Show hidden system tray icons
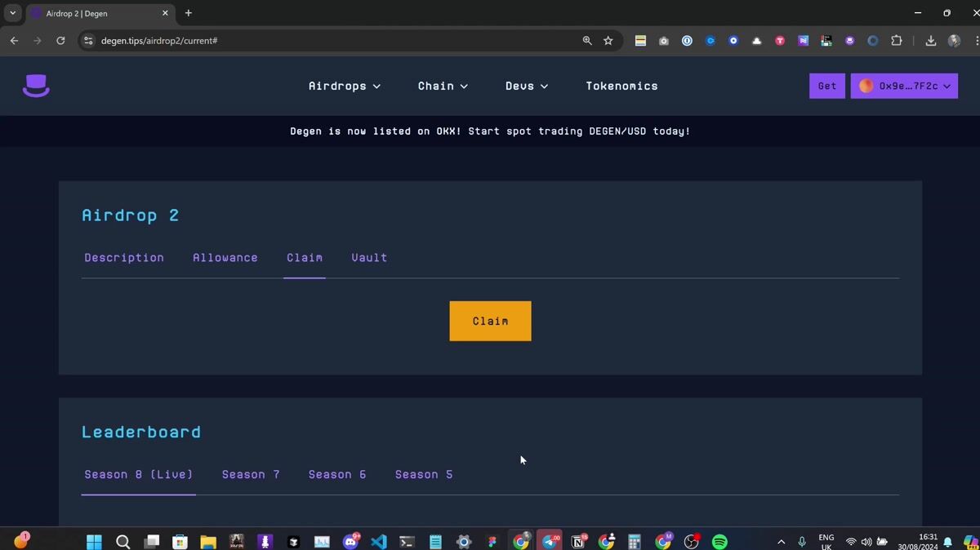Screen dimensions: 980x550 click(781, 542)
